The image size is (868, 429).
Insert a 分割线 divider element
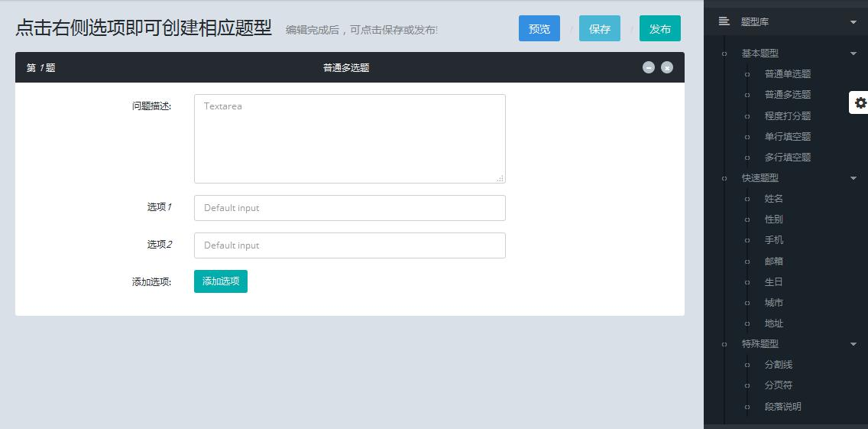(779, 365)
